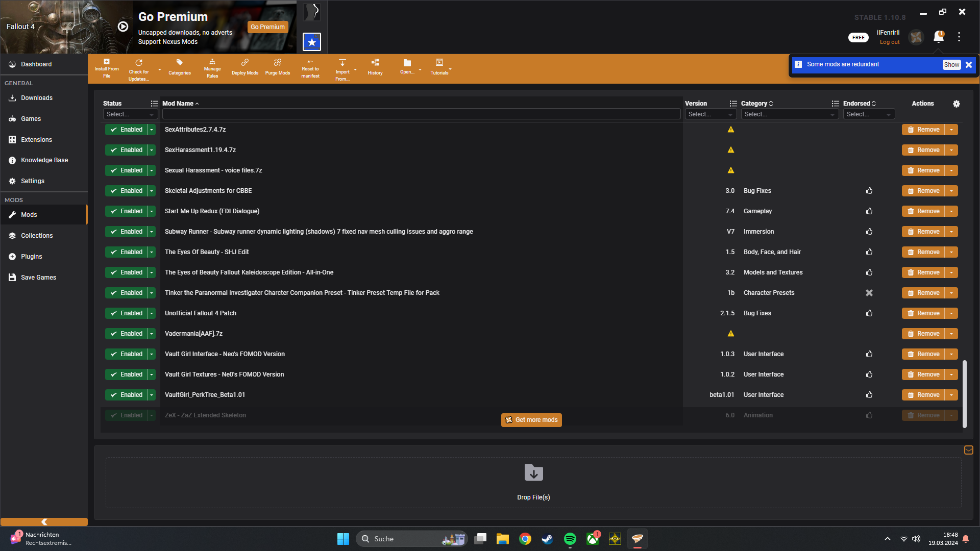The image size is (980, 551).
Task: Open Dashboard in the sidebar
Action: coord(44,64)
